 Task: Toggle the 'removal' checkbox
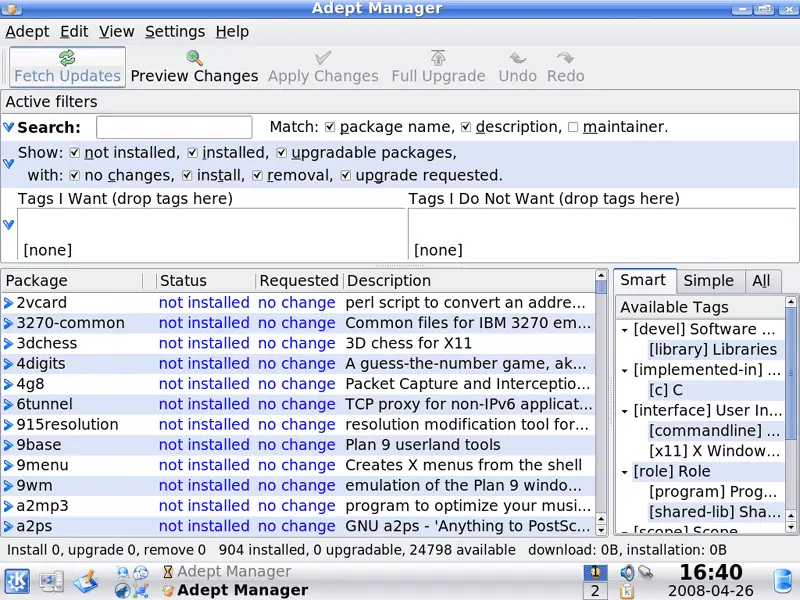[257, 176]
